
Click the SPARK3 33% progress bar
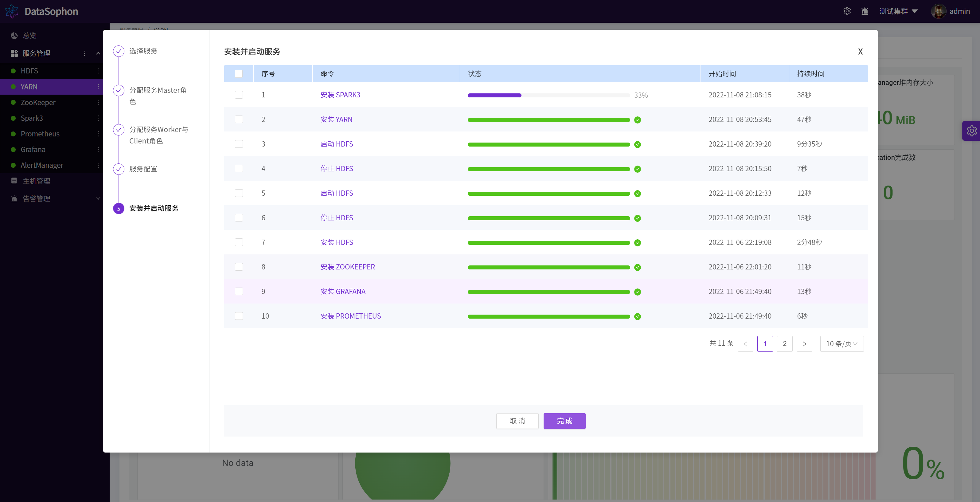[549, 95]
